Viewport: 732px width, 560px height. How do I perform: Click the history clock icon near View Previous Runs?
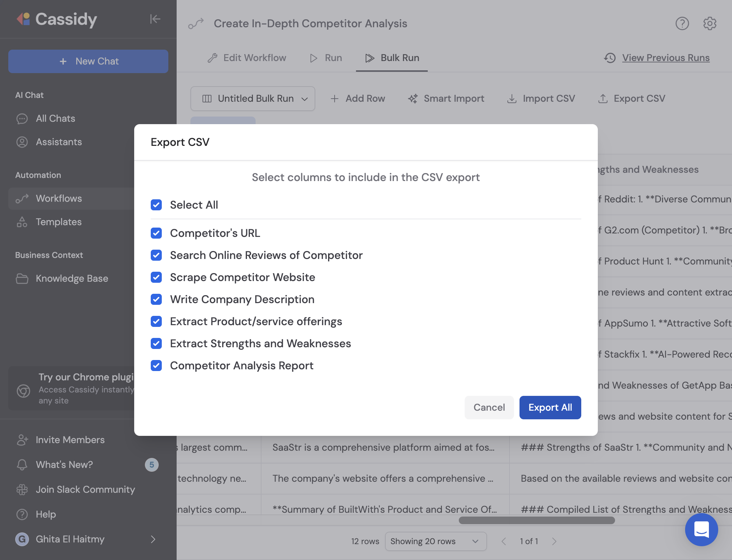[610, 58]
